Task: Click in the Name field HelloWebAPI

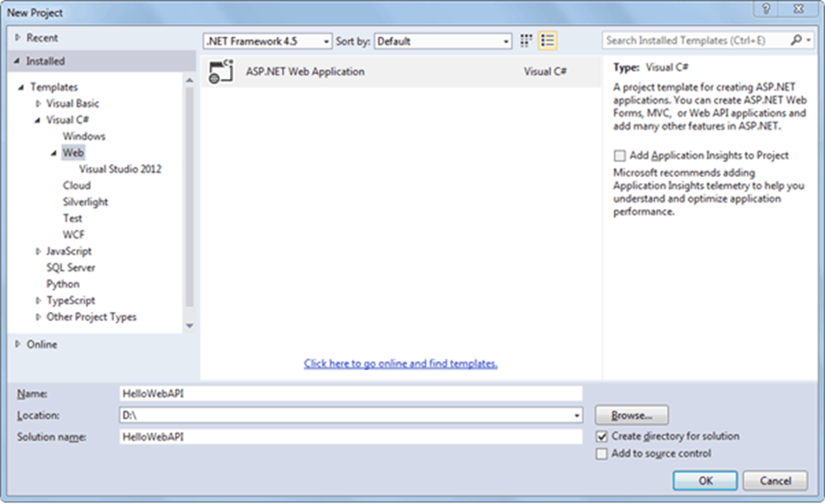Action: (x=351, y=394)
